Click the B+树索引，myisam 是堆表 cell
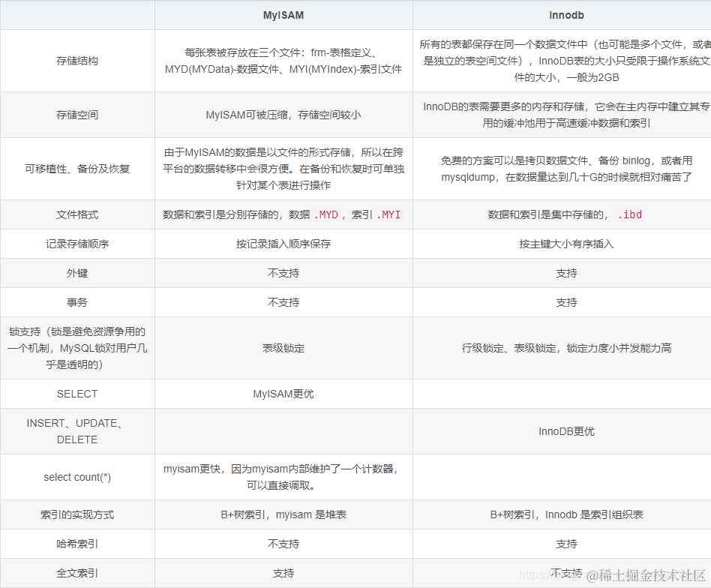 [283, 514]
